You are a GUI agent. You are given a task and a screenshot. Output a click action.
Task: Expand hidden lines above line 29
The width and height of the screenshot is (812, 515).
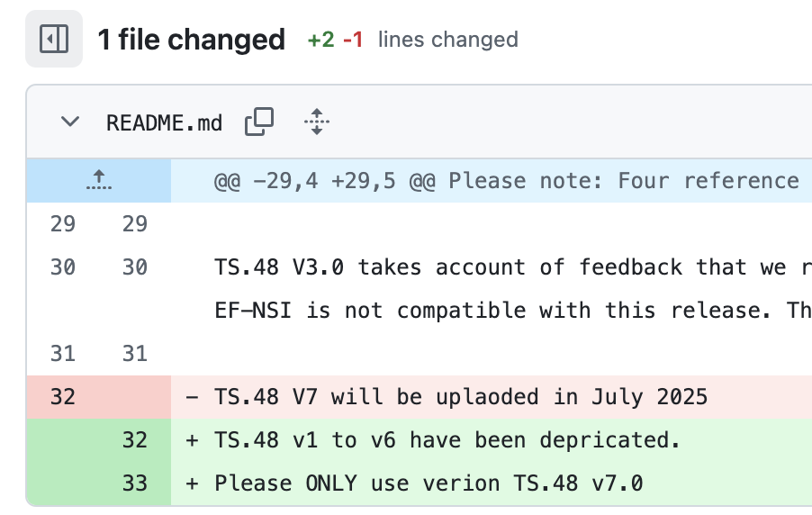tap(98, 180)
